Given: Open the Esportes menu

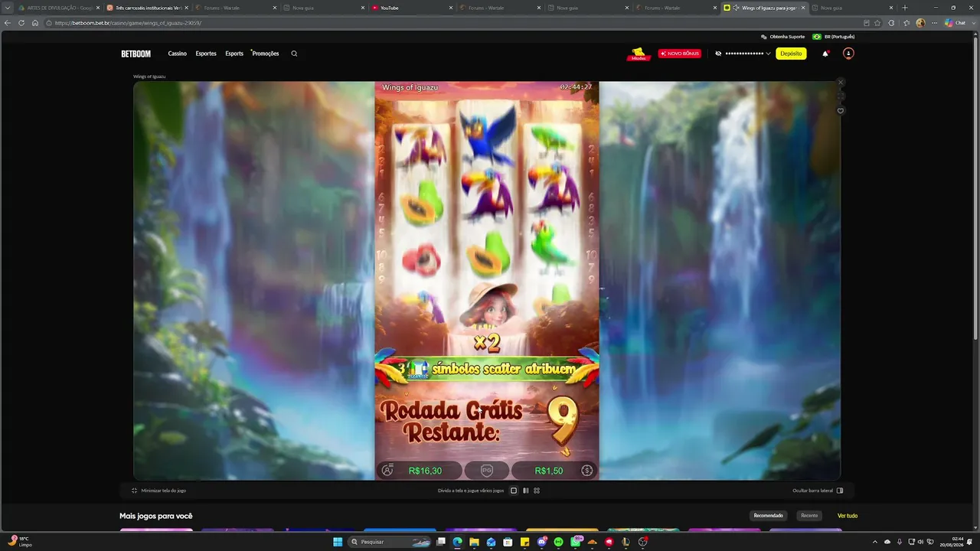Looking at the screenshot, I should 206,54.
